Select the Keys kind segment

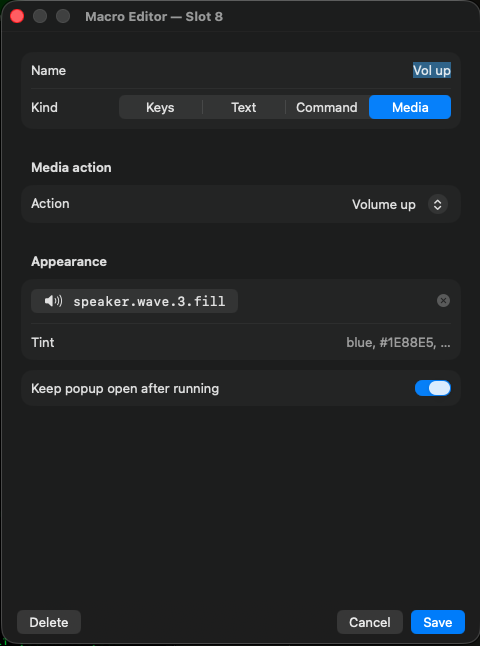[x=160, y=107]
